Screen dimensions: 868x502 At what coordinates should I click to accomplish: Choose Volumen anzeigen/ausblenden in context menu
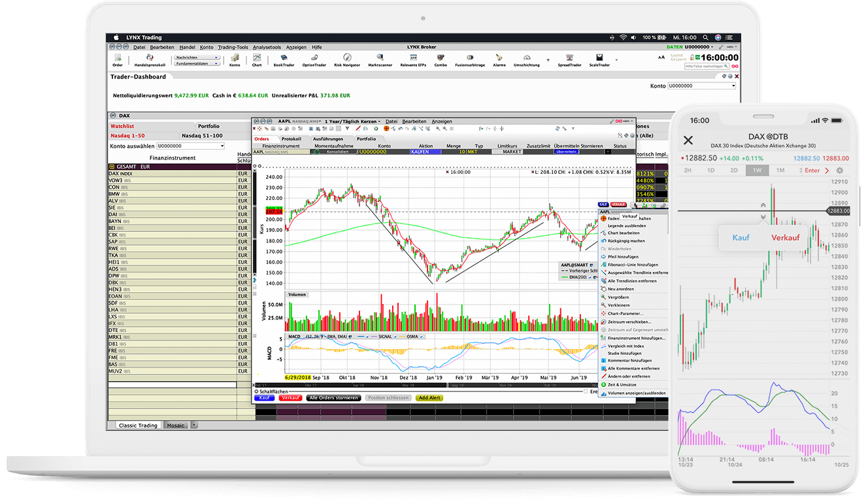pyautogui.click(x=634, y=393)
